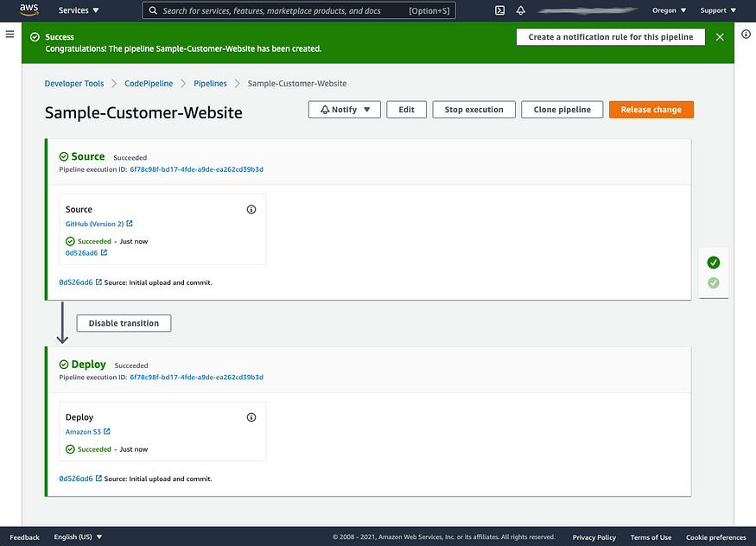Open Privacy Policy link
This screenshot has height=546, width=756.
point(594,537)
